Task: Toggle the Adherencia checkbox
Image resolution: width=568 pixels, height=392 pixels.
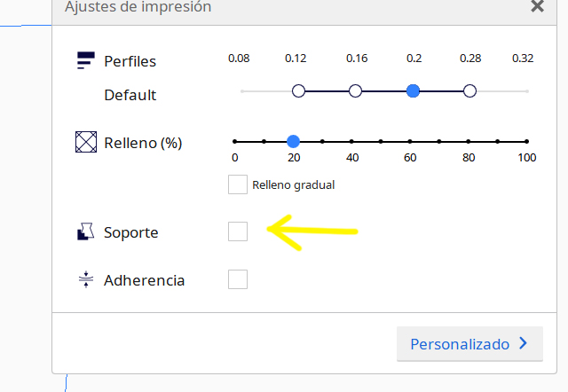Action: (x=238, y=279)
